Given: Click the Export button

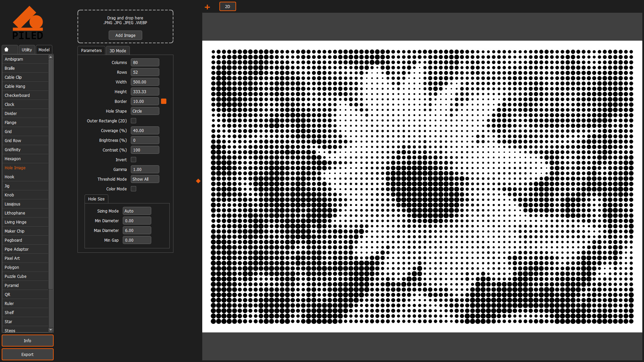Looking at the screenshot, I should [x=28, y=354].
